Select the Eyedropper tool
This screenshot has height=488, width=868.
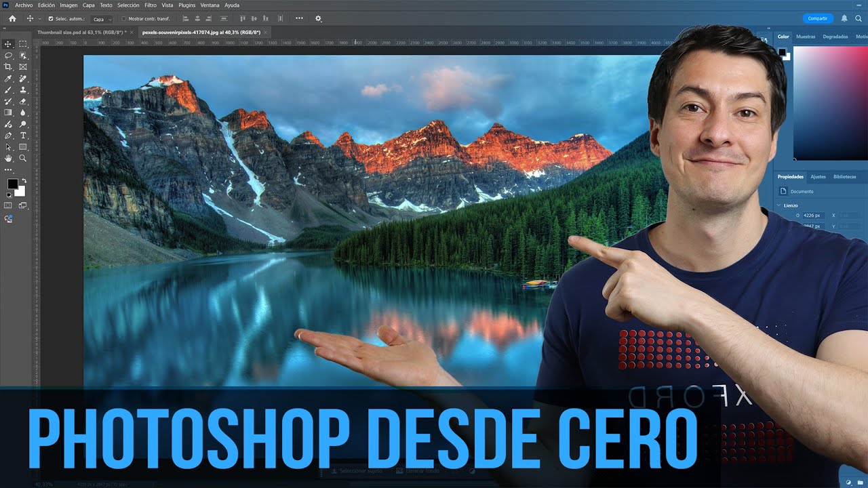pos(8,78)
